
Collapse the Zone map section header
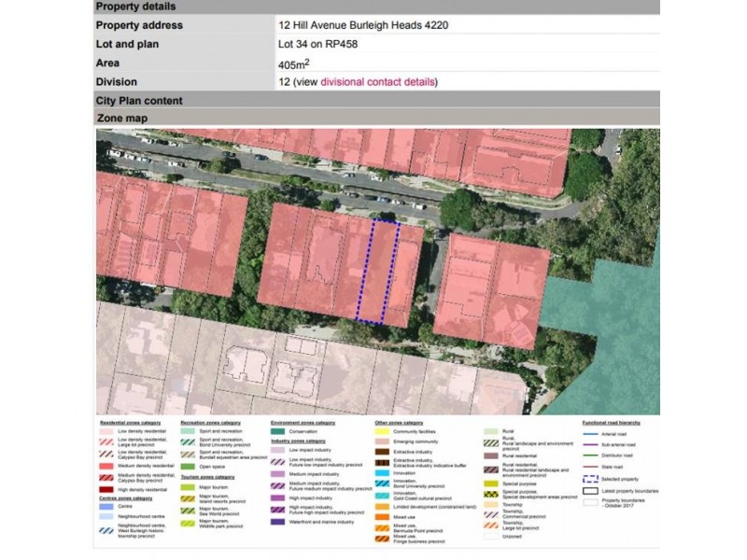(376, 118)
